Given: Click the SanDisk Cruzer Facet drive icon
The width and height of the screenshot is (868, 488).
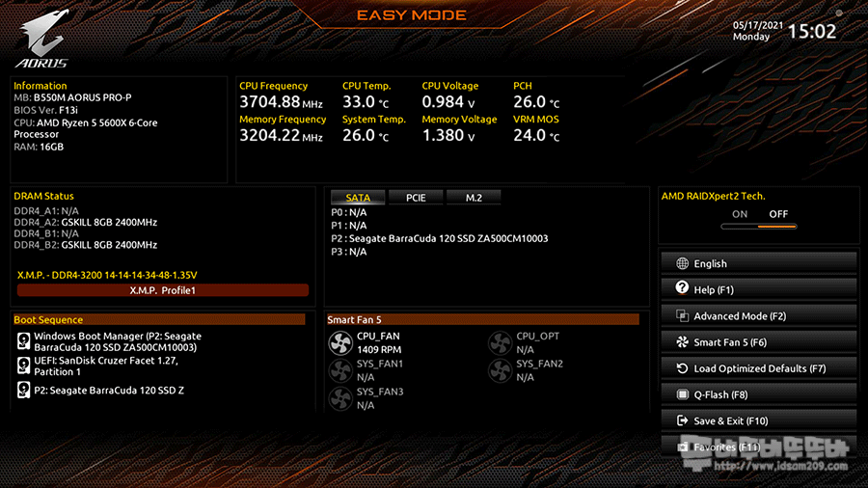Looking at the screenshot, I should [x=23, y=366].
